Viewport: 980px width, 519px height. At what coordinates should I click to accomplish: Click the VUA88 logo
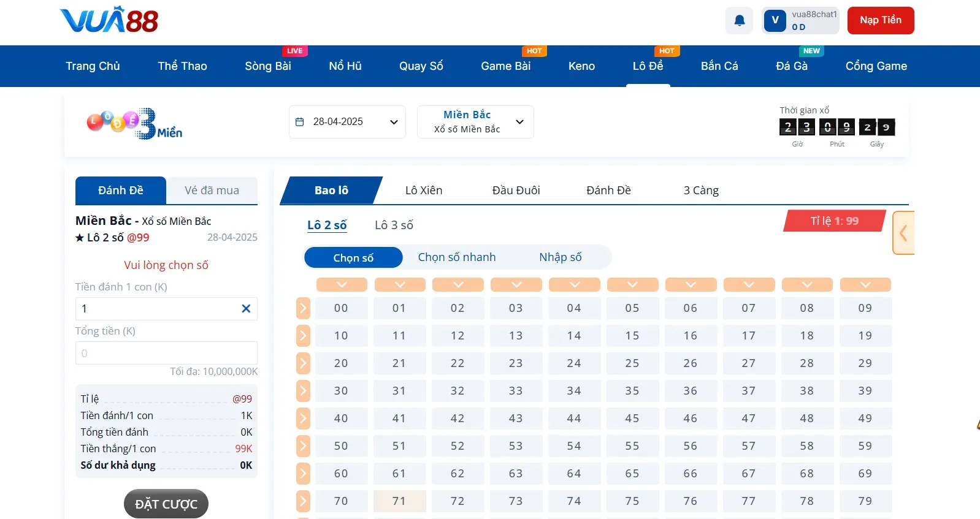tap(109, 20)
